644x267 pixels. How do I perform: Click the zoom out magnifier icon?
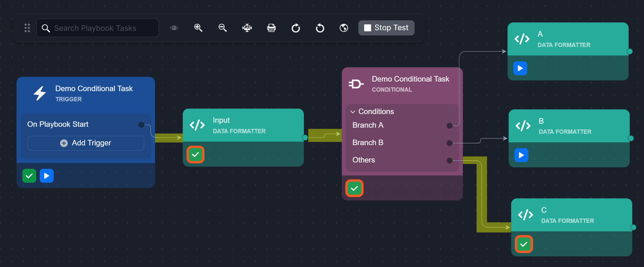[x=222, y=28]
